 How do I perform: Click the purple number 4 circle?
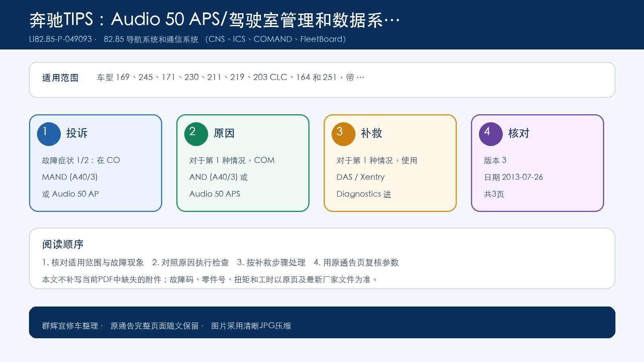click(491, 134)
